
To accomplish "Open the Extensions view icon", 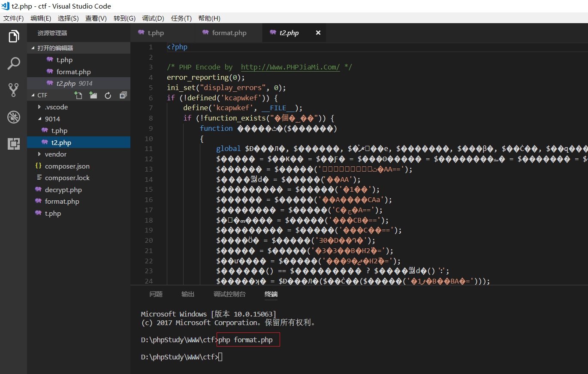I will (x=14, y=144).
